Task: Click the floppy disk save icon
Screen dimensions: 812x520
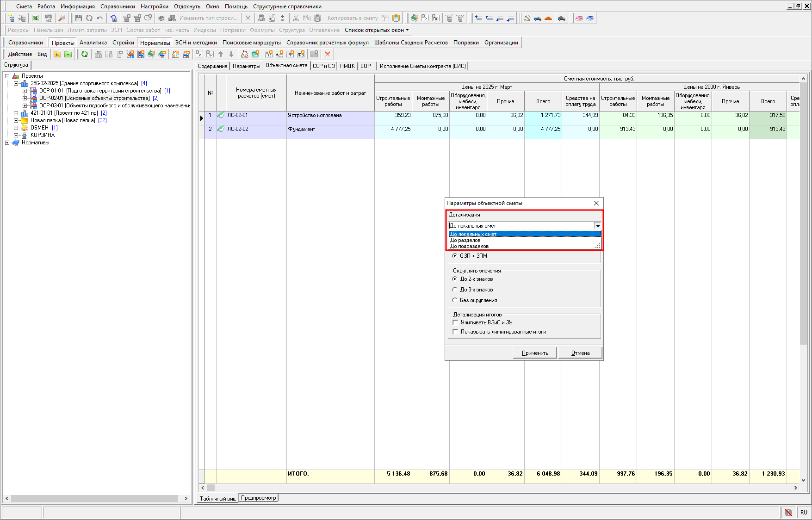Action: (78, 18)
